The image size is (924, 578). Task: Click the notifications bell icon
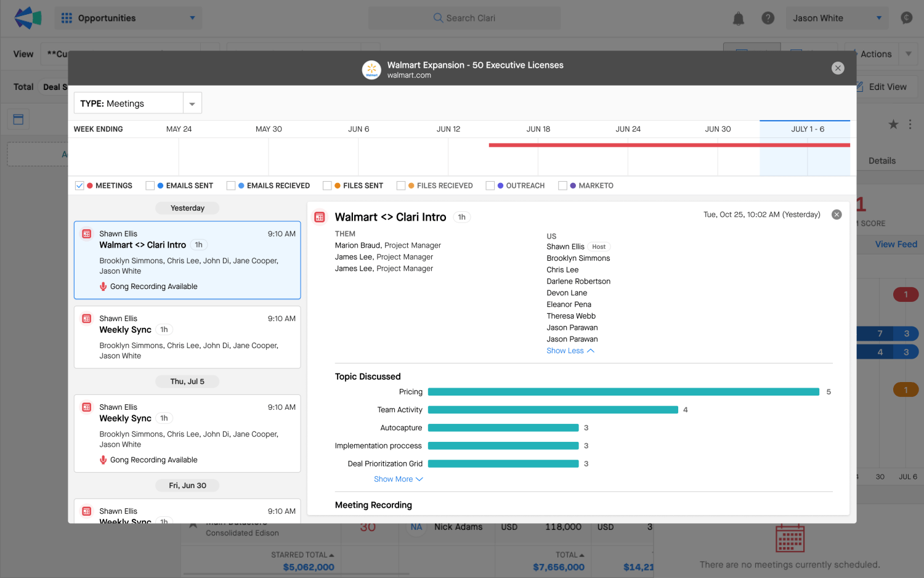738,18
